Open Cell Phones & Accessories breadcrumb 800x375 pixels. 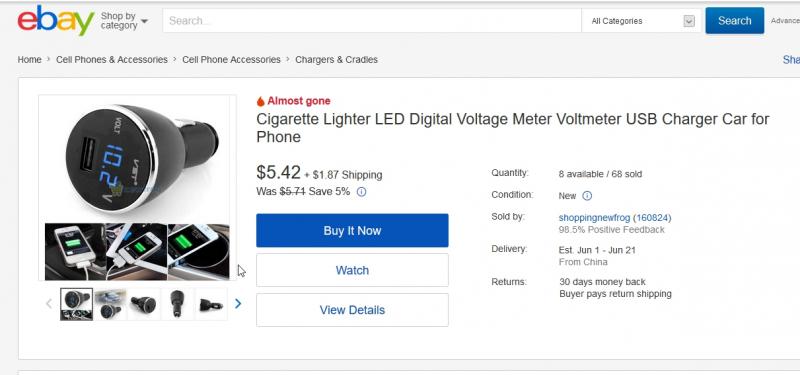tap(112, 60)
